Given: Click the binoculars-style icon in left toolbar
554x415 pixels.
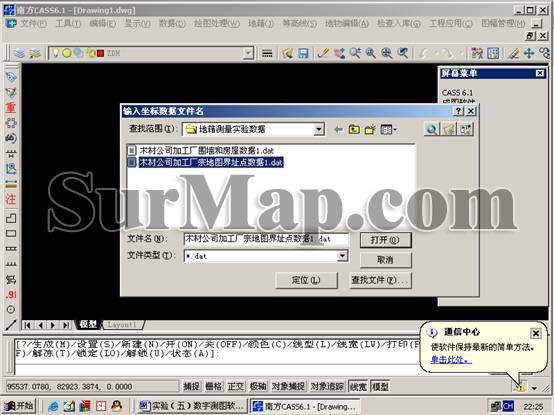Looking at the screenshot, I should 11,138.
